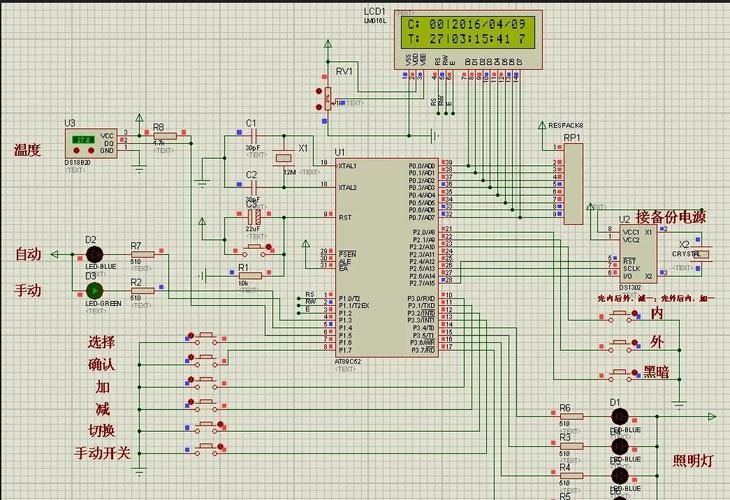The height and width of the screenshot is (500, 730).
Task: Click the 减 decrement push button
Action: coord(205,405)
